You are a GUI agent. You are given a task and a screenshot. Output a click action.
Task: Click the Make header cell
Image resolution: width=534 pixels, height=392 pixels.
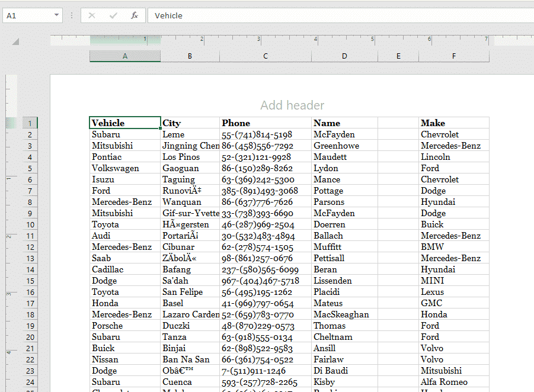[x=454, y=123]
